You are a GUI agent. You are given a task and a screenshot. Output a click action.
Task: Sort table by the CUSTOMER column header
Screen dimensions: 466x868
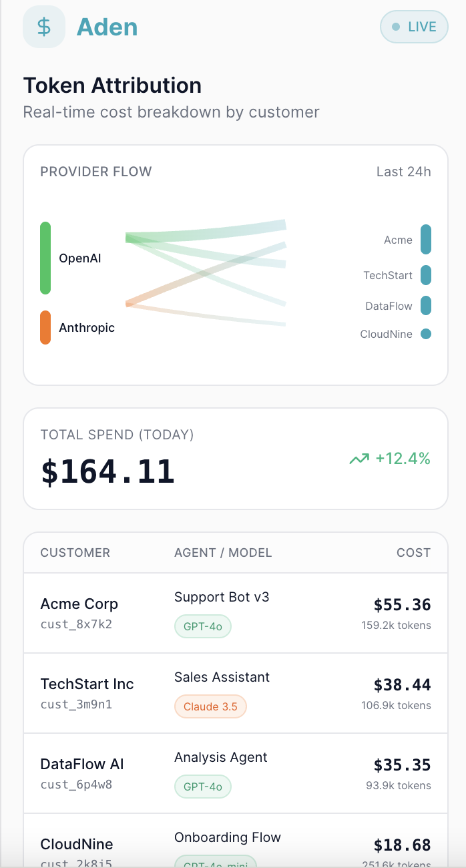click(x=75, y=553)
